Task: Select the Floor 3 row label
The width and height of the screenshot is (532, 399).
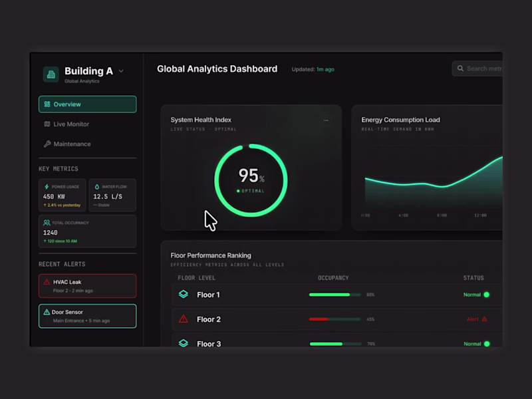Action: (x=209, y=344)
